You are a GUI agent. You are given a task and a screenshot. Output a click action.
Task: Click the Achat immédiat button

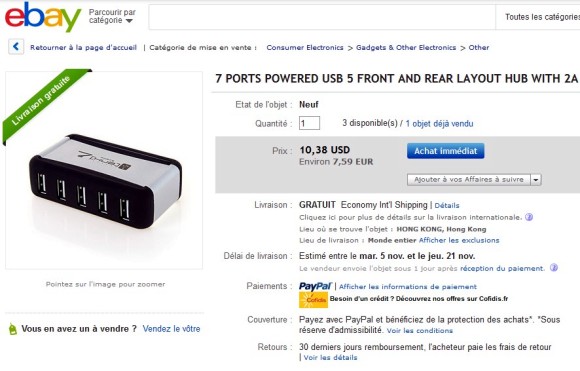(x=445, y=151)
